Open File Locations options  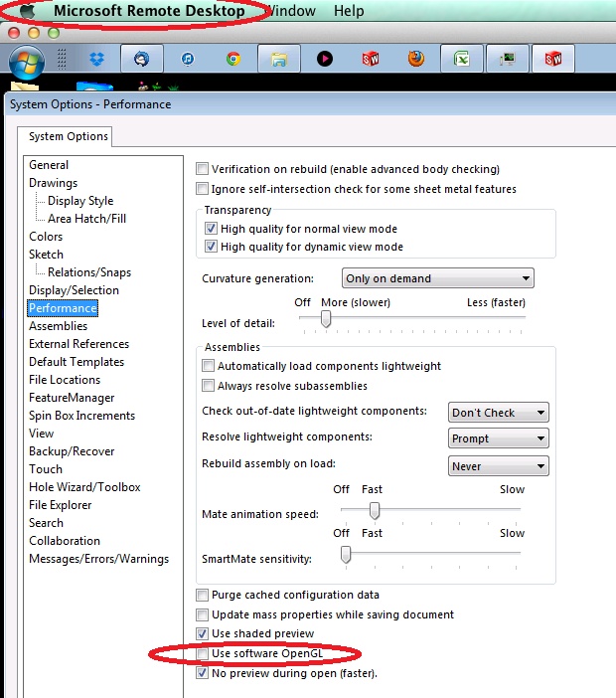pos(65,380)
